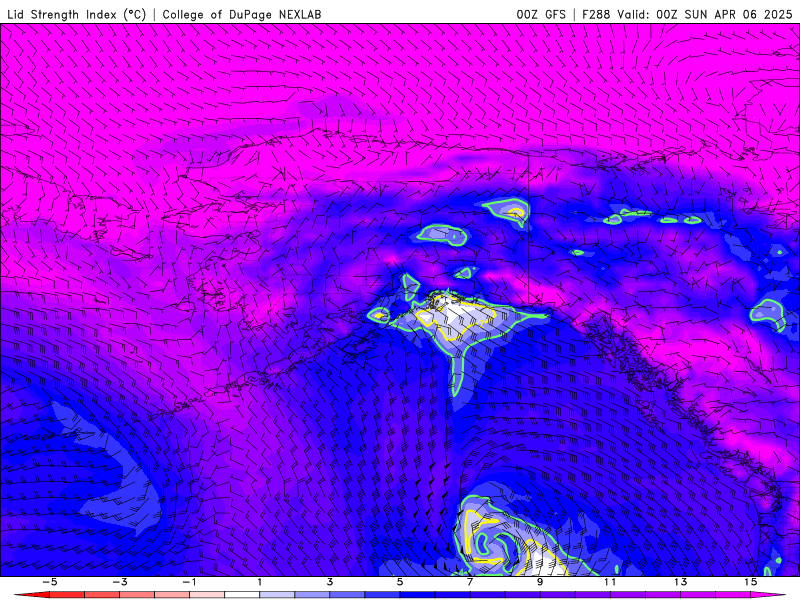
Task: Click the 7 tick label on the color scale
Action: (x=470, y=582)
